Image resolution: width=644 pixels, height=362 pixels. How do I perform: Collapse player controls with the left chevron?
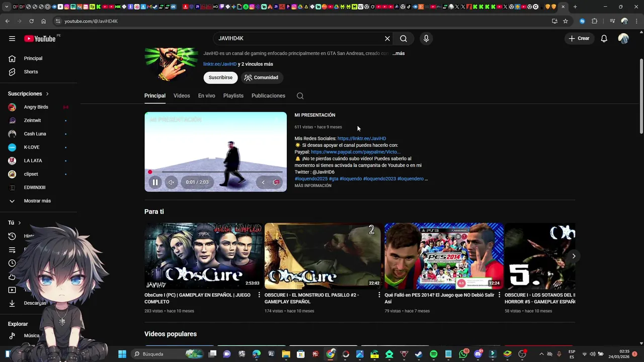[263, 182]
